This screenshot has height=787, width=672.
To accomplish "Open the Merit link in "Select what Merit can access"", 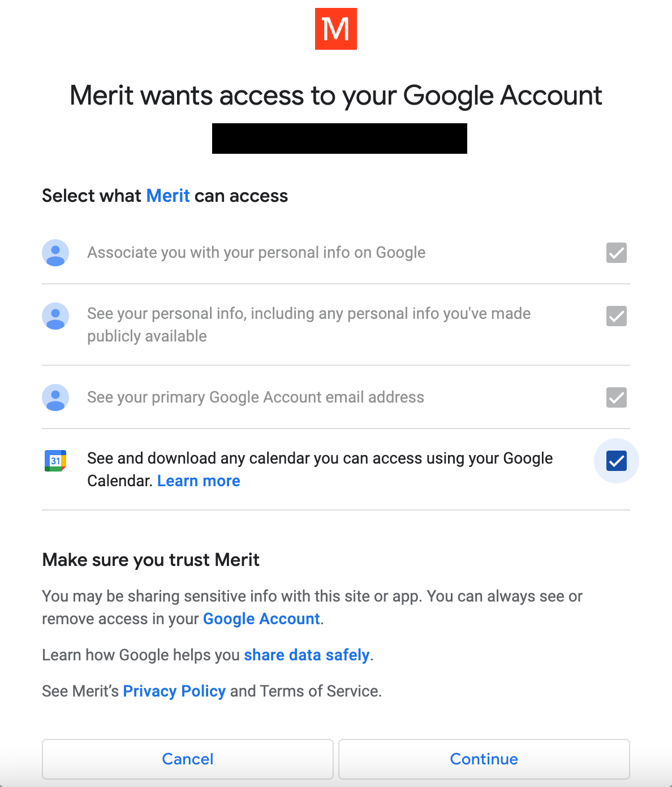I will click(x=167, y=196).
